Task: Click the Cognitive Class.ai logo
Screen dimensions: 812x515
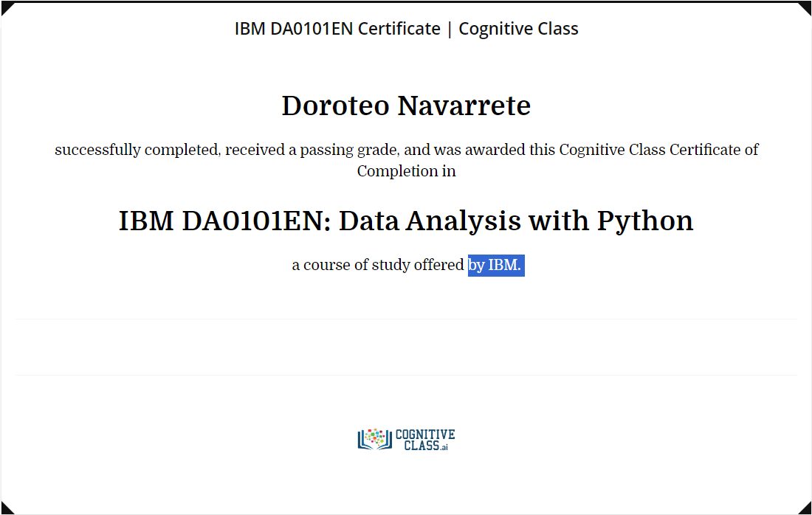Action: point(406,440)
